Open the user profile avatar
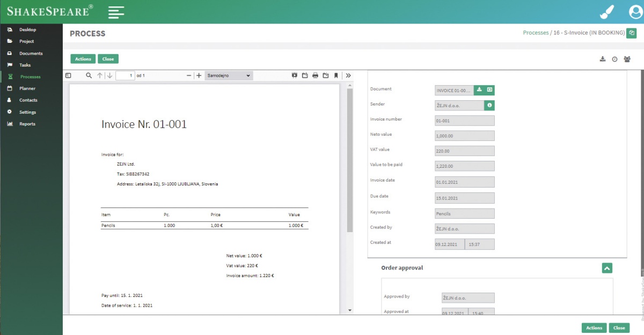This screenshot has height=335, width=644. 635,12
